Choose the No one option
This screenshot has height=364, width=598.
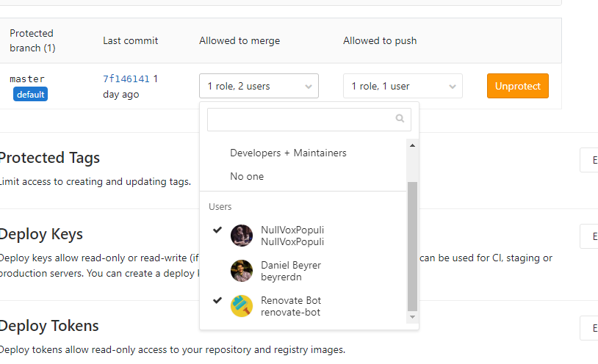click(x=247, y=176)
